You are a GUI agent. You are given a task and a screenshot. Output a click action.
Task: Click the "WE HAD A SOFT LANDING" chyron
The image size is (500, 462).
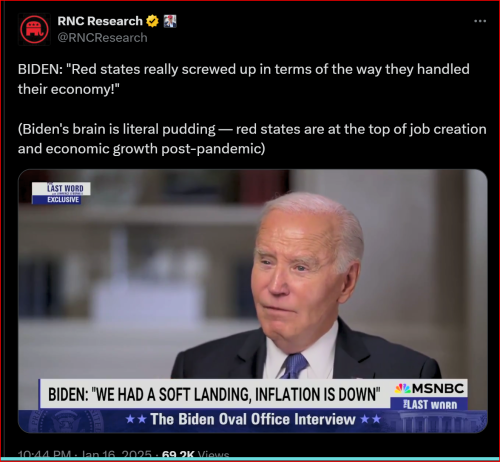point(214,395)
